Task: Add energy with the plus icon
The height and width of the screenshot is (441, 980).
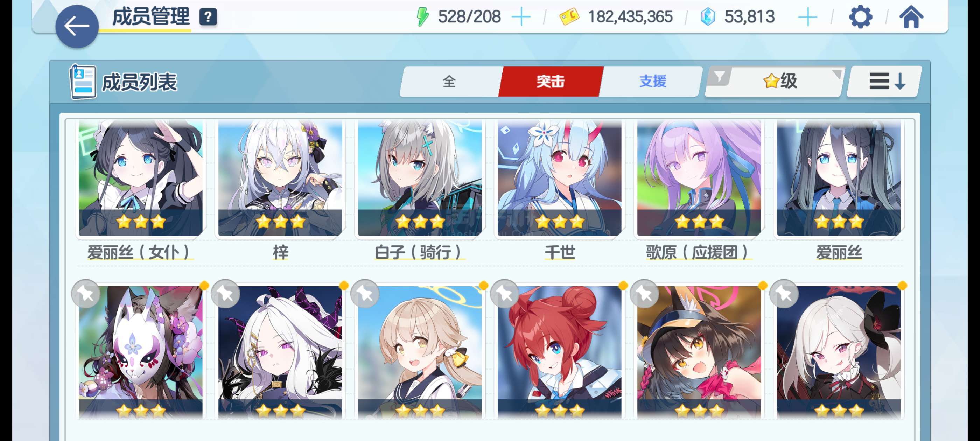Action: [x=521, y=17]
